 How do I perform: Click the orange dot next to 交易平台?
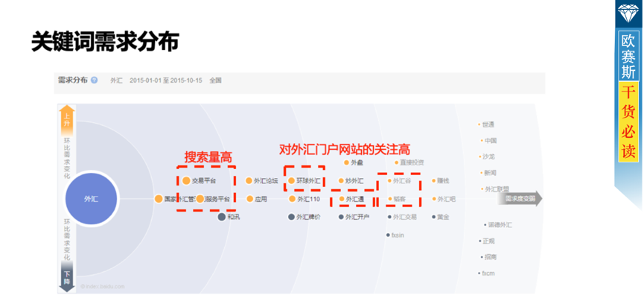click(x=186, y=180)
